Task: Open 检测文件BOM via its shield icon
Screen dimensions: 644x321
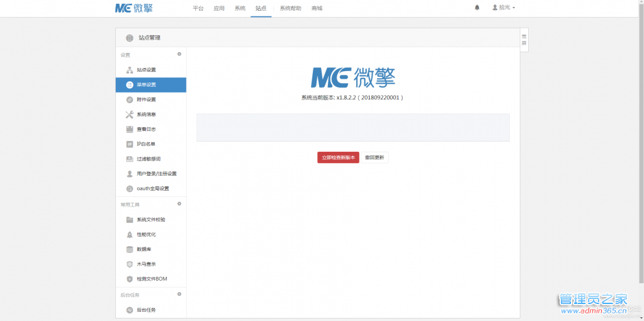Action: (130, 279)
